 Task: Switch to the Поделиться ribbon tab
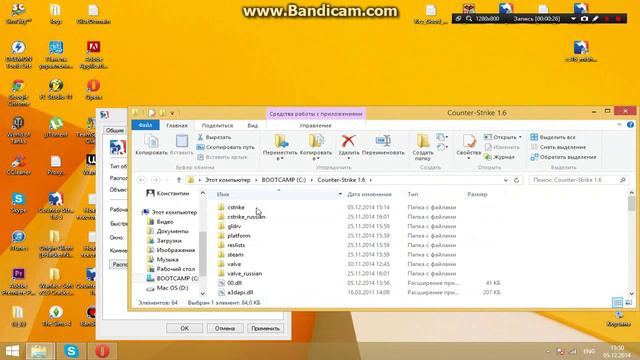217,125
